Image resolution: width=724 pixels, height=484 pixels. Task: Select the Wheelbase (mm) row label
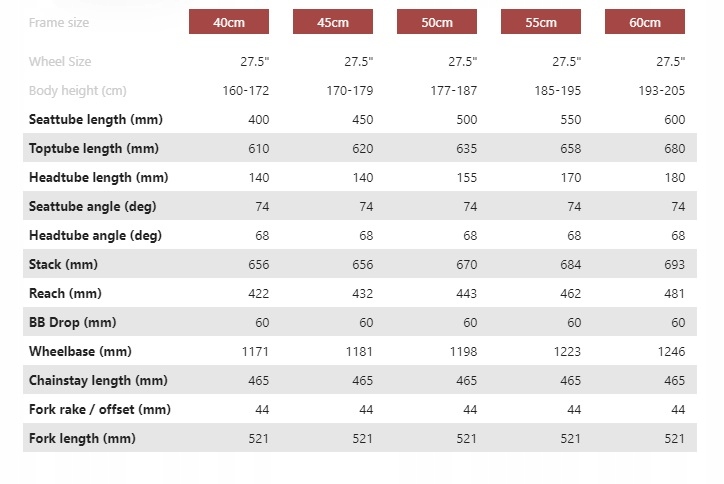click(80, 352)
